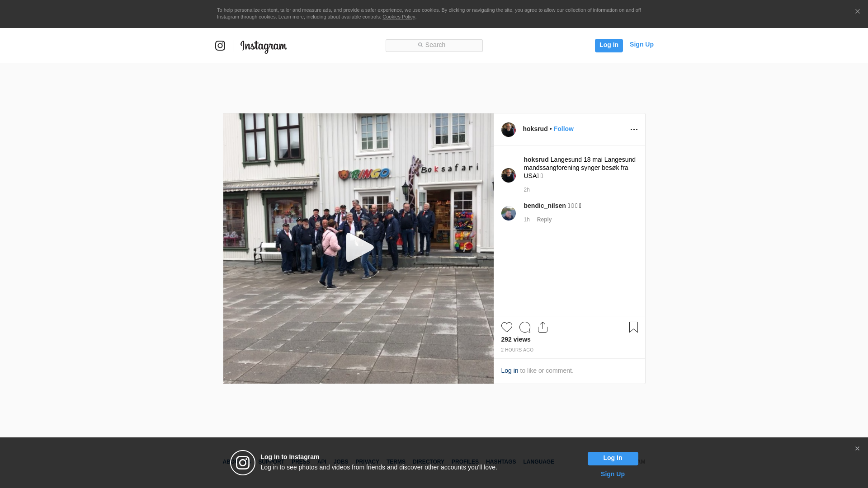Open bendic_nilsen's avatar thumbnail
Screen dimensions: 868x488
coord(509,213)
